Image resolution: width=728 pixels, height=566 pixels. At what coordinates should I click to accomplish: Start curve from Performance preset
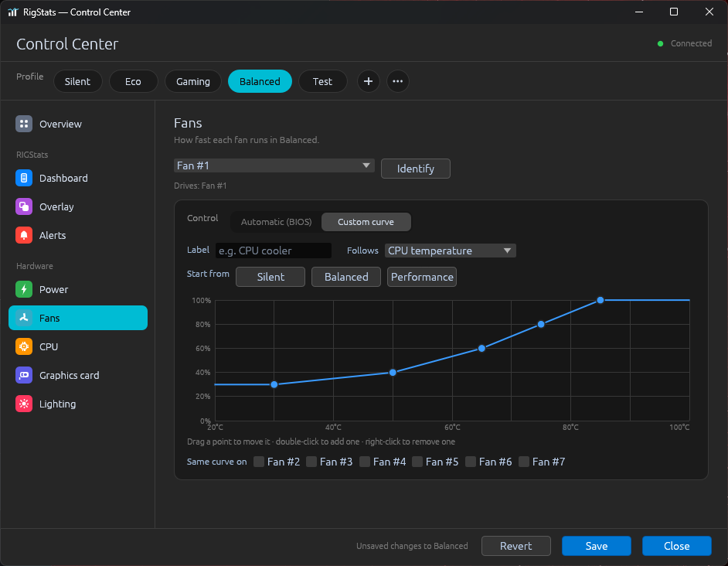[x=422, y=277]
